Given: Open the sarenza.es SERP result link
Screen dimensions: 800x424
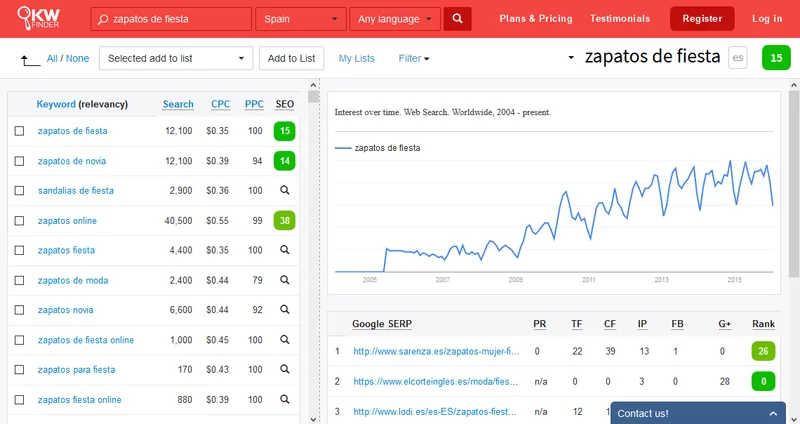Looking at the screenshot, I should point(436,351).
